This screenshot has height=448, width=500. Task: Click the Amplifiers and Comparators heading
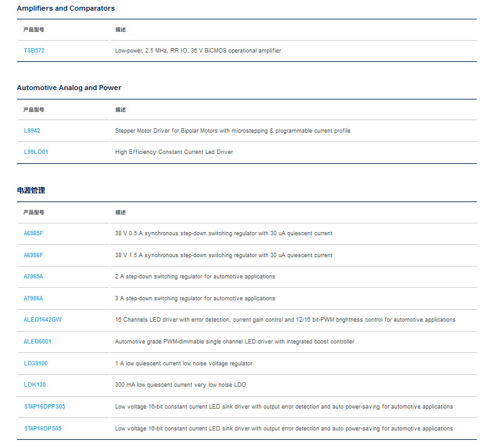[x=66, y=8]
